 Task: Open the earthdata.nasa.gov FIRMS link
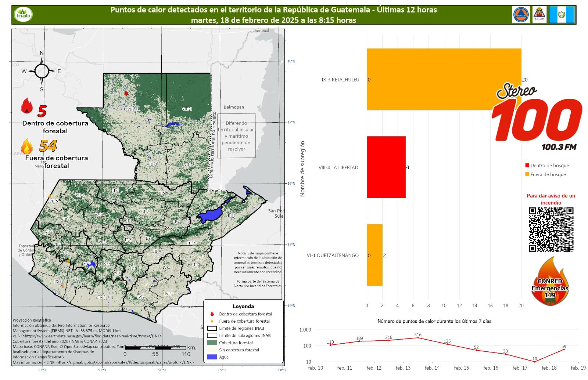click(x=87, y=336)
